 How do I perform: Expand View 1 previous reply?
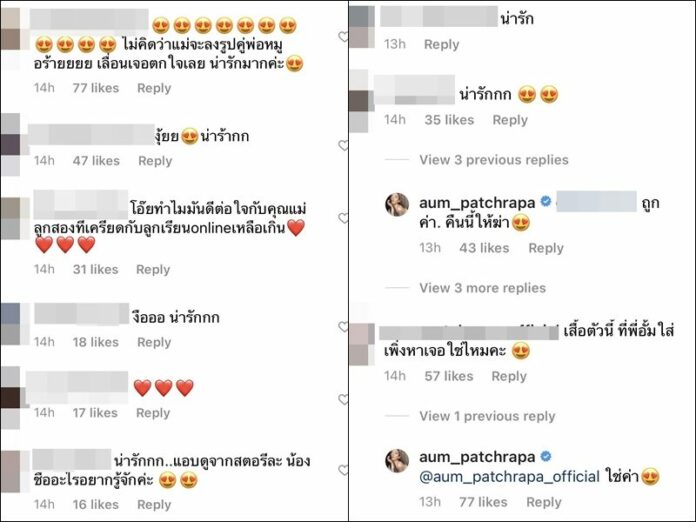point(487,416)
